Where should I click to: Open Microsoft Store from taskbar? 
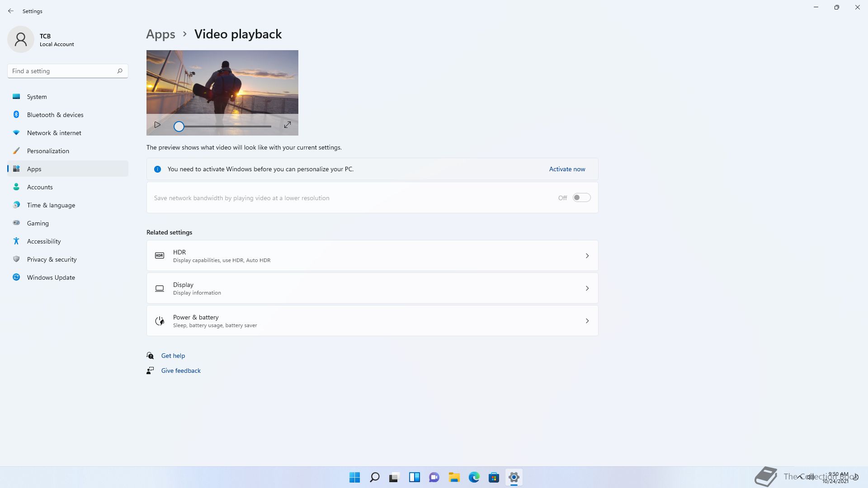494,477
